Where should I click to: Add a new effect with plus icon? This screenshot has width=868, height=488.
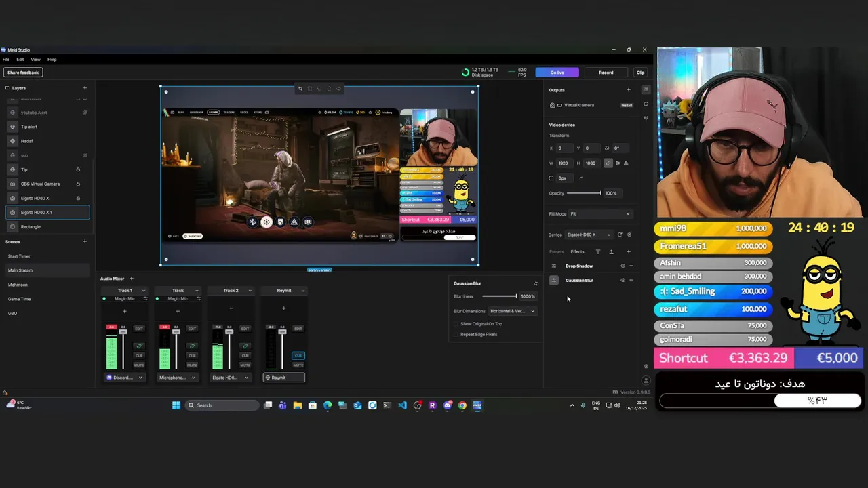point(628,252)
